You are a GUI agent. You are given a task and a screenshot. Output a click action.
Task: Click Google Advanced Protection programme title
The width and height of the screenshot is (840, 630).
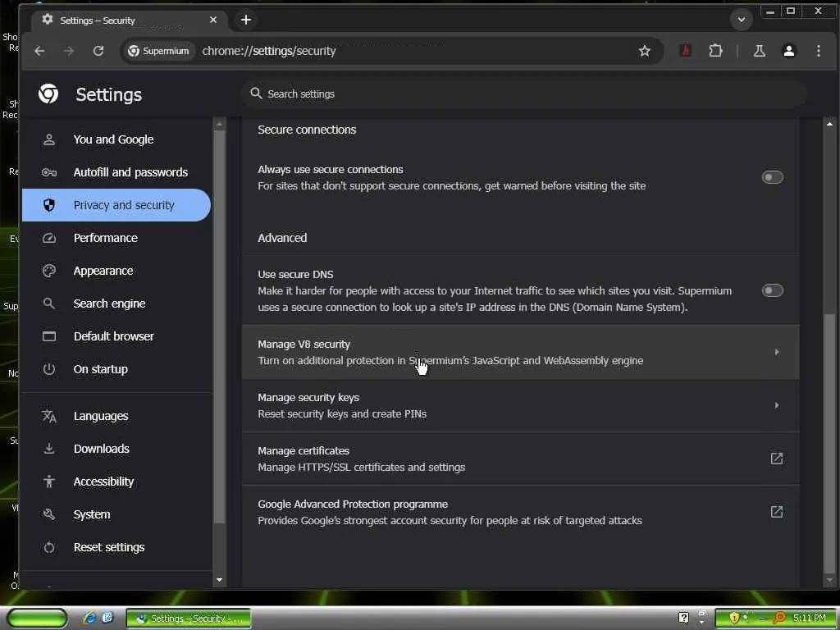[353, 504]
